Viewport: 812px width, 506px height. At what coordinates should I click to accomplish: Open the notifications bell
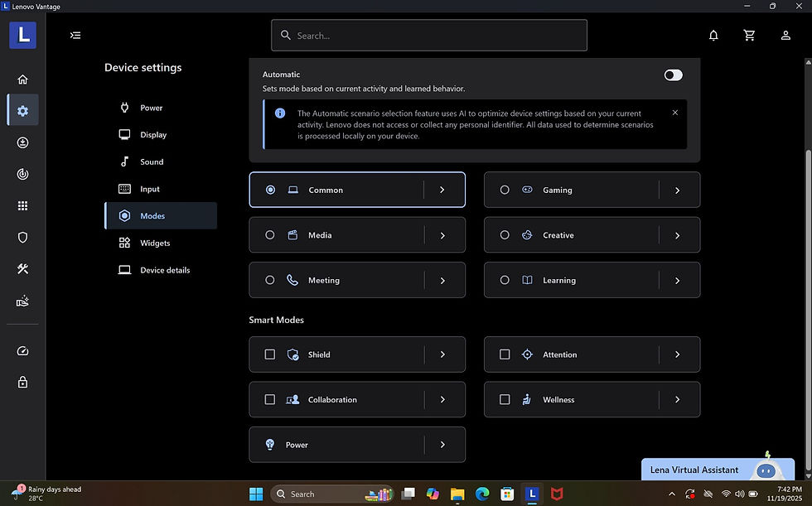point(713,35)
